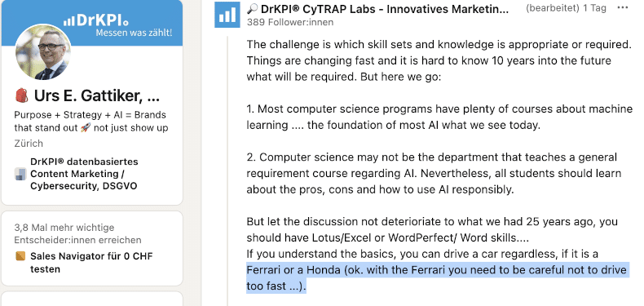Click the DrKPI datenbasiertes company icon

[x=20, y=174]
